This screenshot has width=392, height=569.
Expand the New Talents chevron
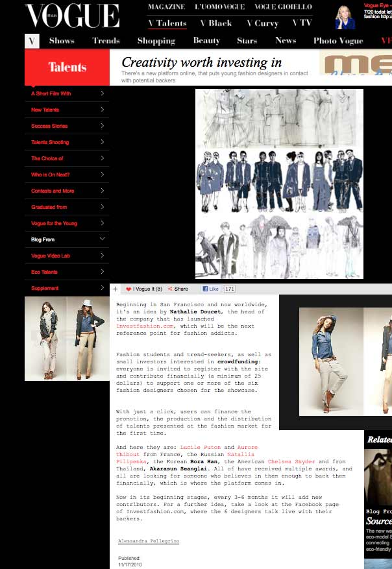103,110
